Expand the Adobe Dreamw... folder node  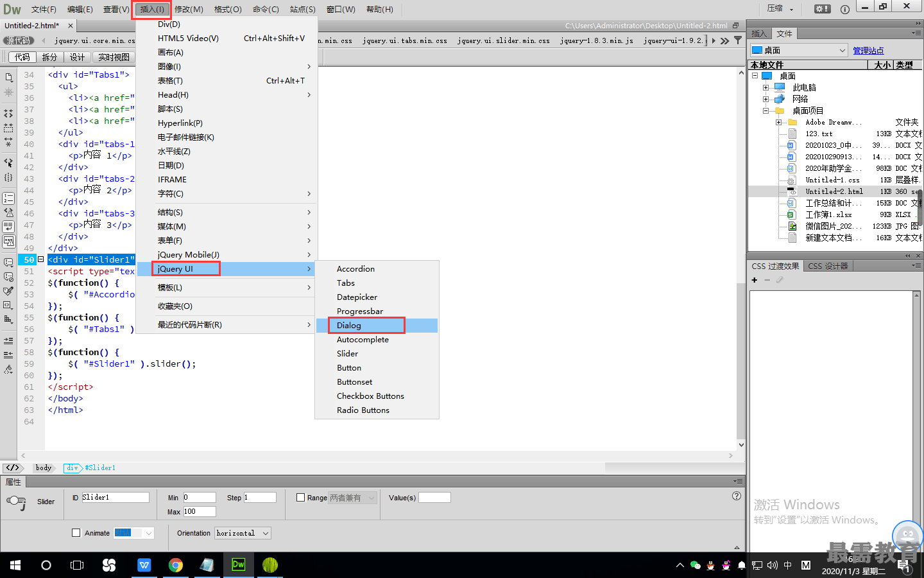pyautogui.click(x=778, y=122)
